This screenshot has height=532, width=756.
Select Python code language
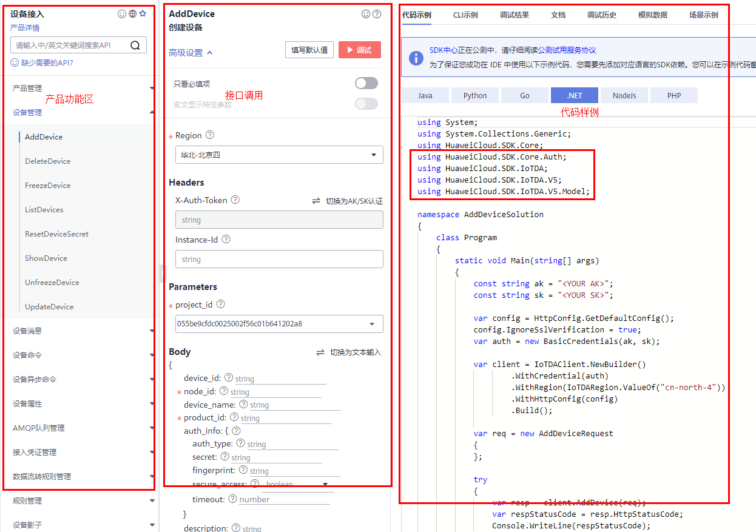pos(475,95)
